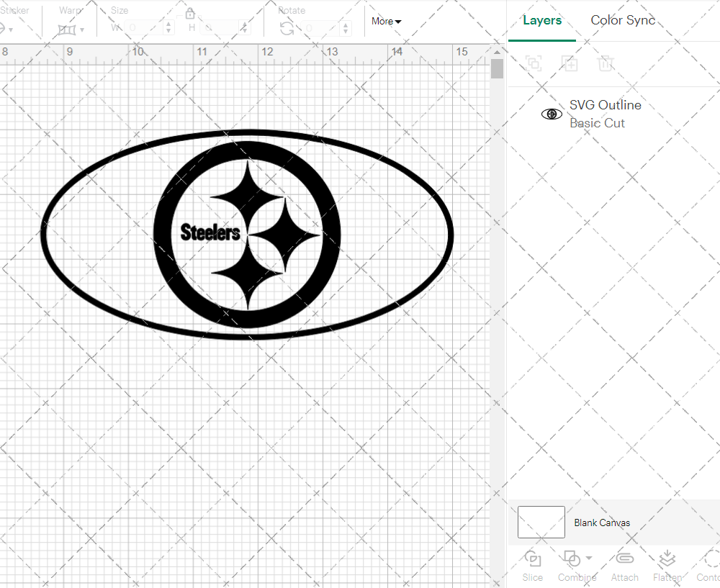
Task: Click the Group layers icon
Action: 534,63
